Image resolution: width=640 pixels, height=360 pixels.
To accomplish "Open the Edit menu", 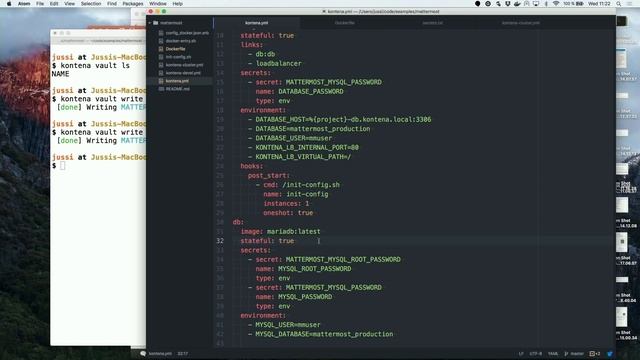I will click(x=54, y=4).
